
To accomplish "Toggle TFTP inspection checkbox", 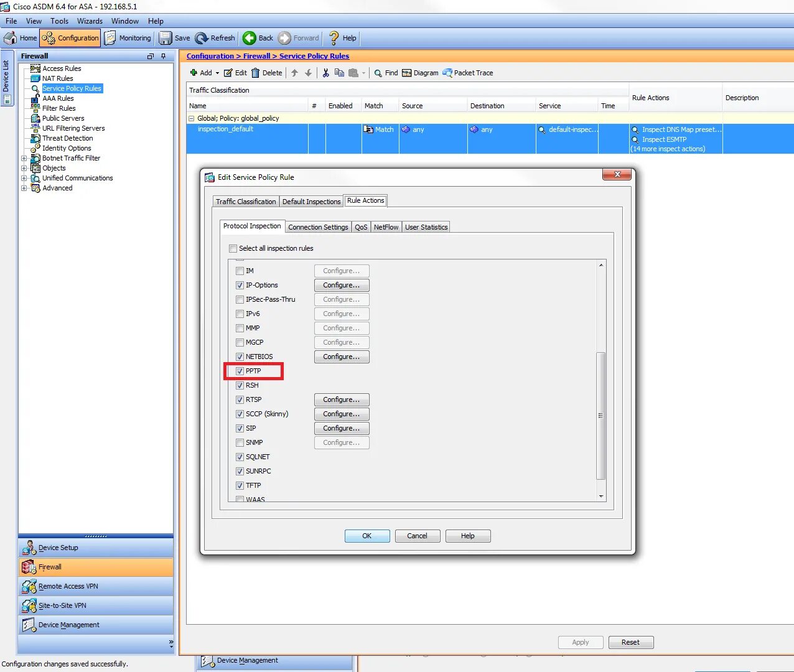I will pyautogui.click(x=240, y=485).
